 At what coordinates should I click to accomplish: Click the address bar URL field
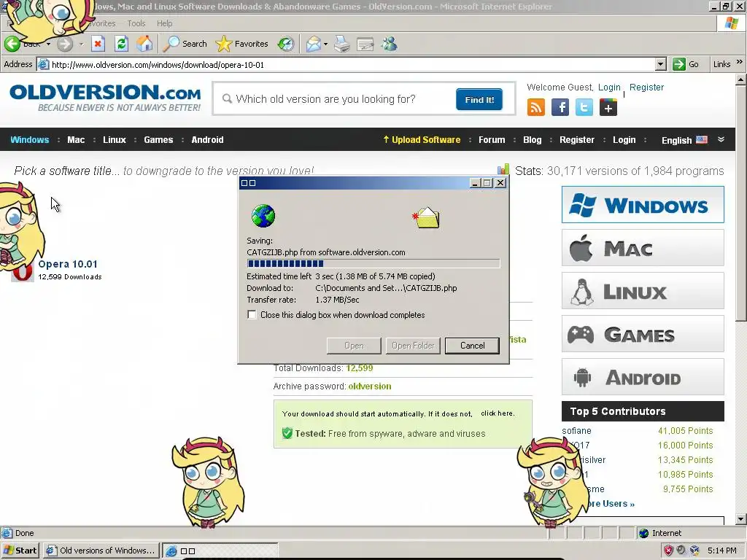coord(352,64)
